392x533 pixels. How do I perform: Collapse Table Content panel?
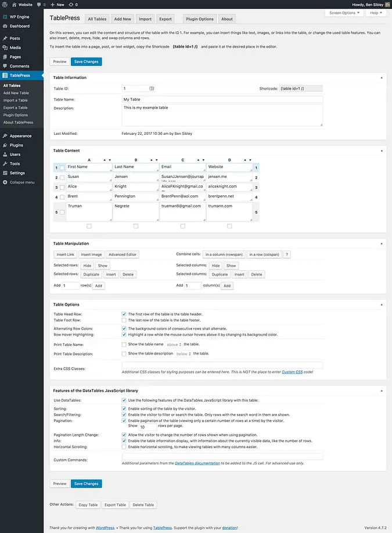[382, 151]
